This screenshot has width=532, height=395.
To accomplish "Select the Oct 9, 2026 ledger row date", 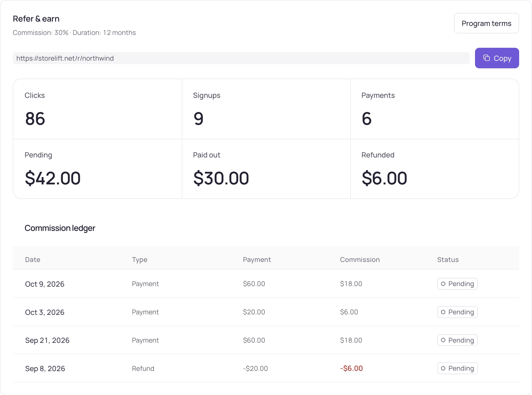I will click(45, 284).
